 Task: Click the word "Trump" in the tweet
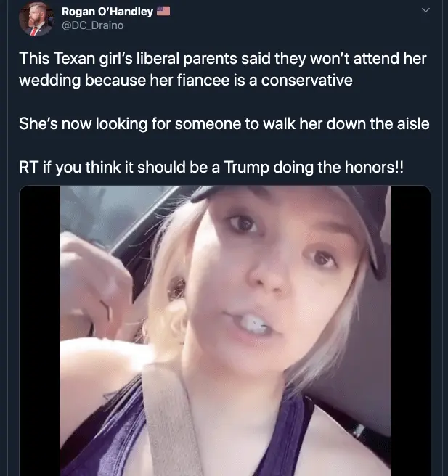pyautogui.click(x=247, y=167)
